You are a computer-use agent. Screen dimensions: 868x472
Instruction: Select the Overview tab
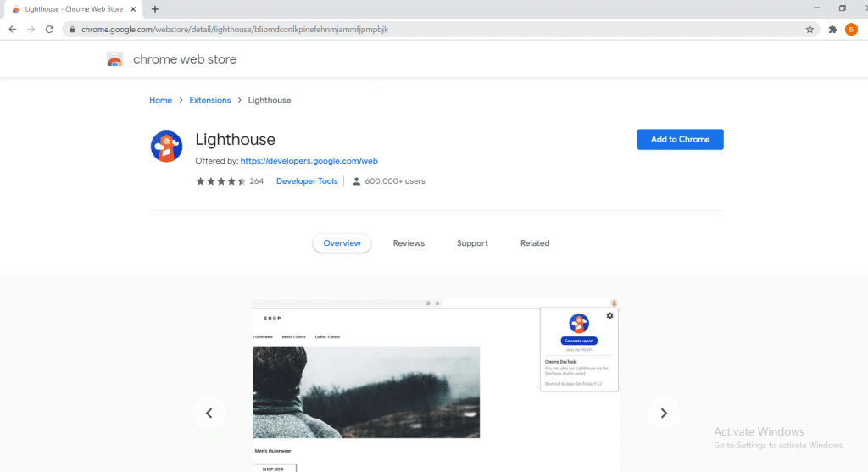(342, 243)
